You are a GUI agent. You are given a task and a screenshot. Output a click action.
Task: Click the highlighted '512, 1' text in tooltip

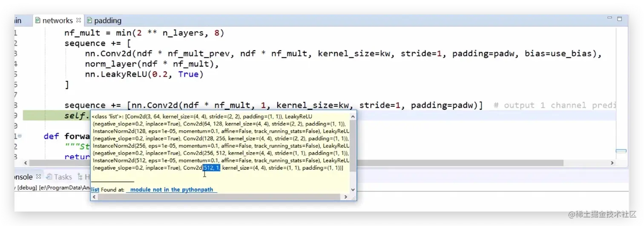(212, 168)
